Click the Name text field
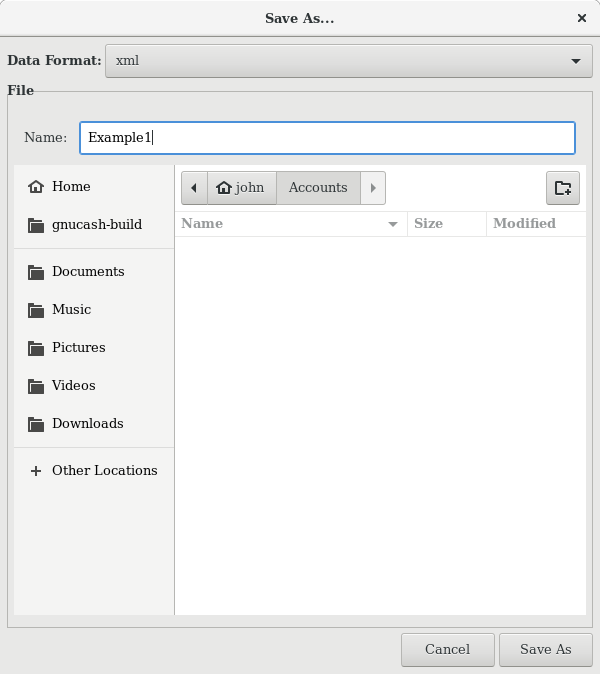 tap(327, 138)
